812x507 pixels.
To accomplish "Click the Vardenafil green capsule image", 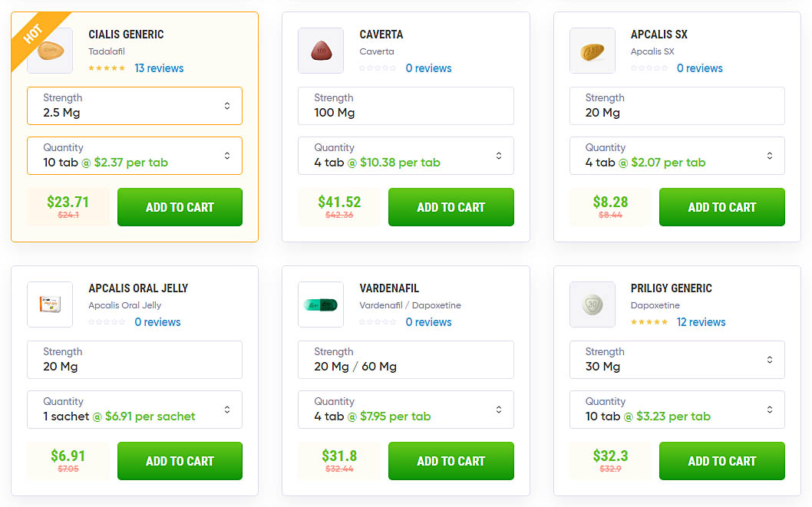I will click(321, 305).
